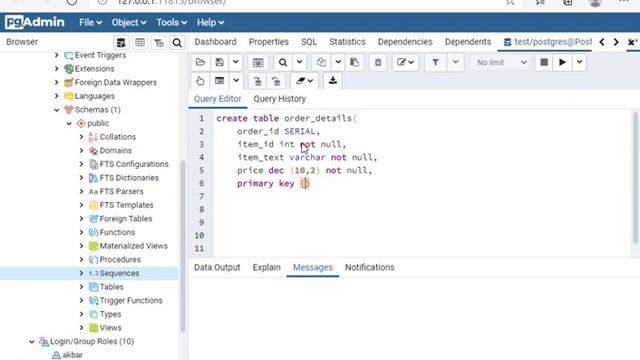
Task: Click the view data table toolbar icon
Action: [220, 81]
